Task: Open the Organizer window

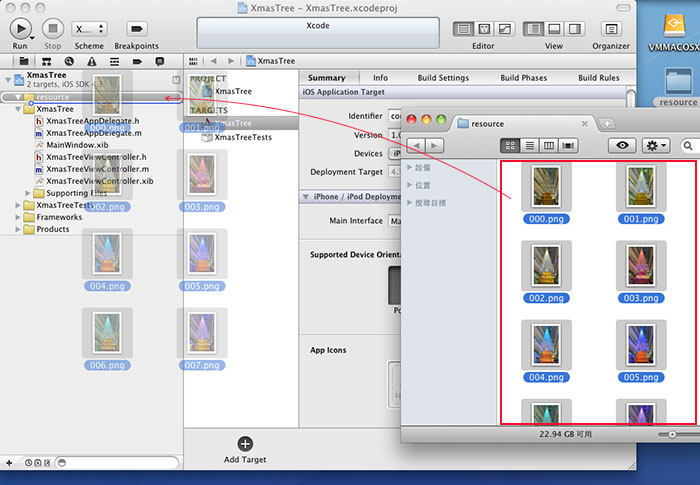Action: (x=611, y=29)
